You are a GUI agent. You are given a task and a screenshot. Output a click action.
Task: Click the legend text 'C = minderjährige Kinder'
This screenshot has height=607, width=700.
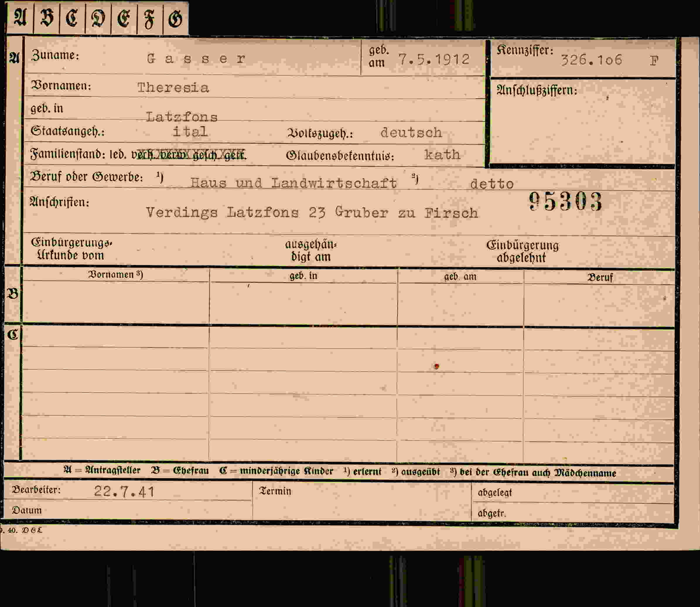[276, 471]
